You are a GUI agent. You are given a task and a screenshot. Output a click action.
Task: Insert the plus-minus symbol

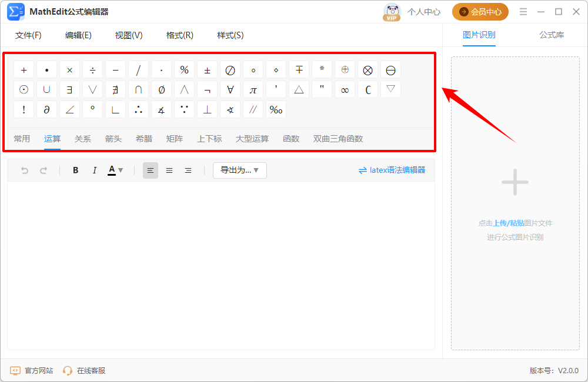click(207, 70)
